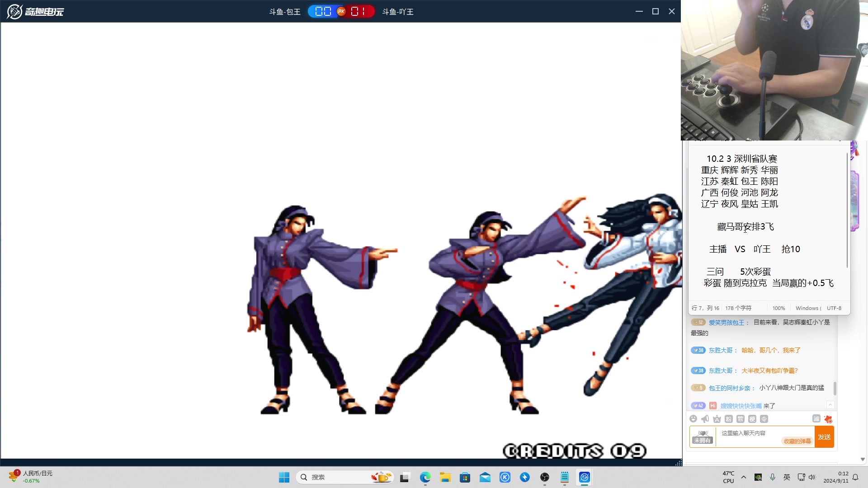Click the Windows line-ending indicator in notepad
Image resolution: width=868 pixels, height=488 pixels.
[x=808, y=308]
